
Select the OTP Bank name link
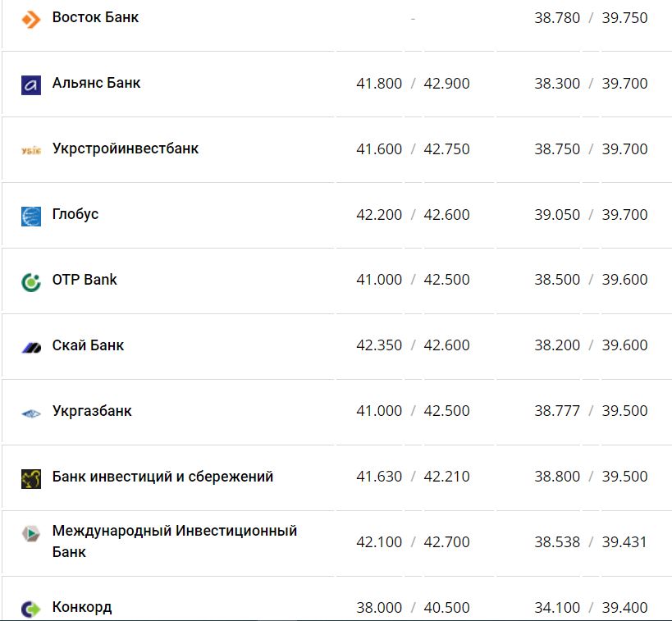(84, 280)
